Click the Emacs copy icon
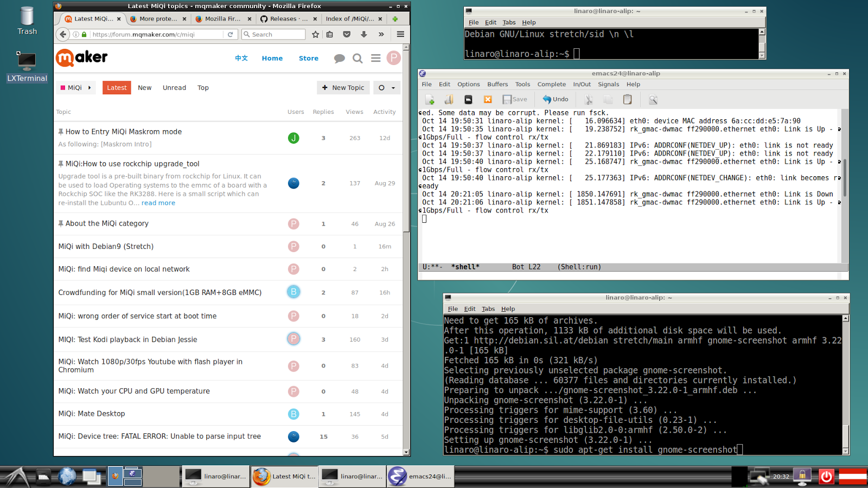Screen dimensions: 868x488 point(608,99)
